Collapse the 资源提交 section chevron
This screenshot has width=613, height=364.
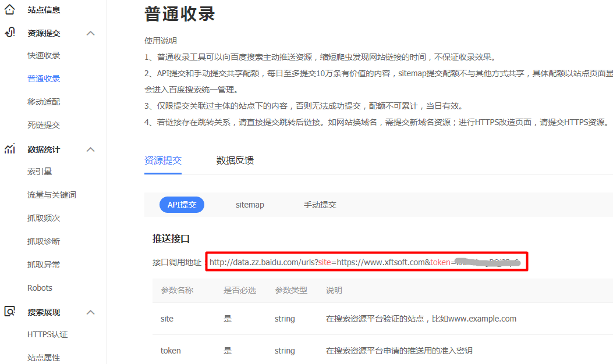pos(91,33)
